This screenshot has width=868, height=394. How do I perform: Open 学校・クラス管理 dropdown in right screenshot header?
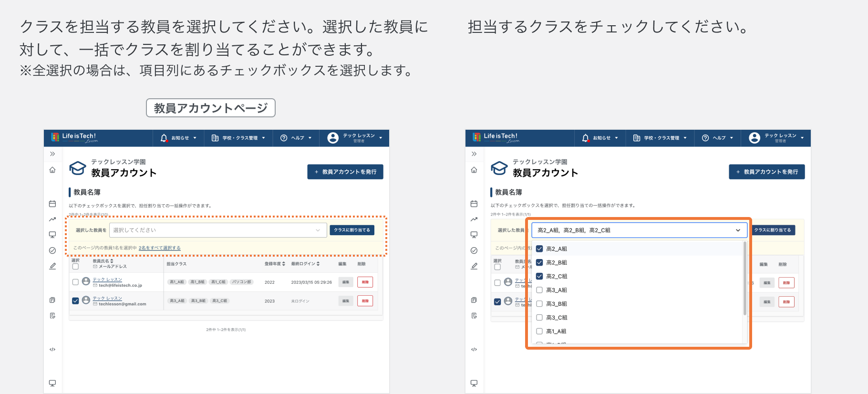click(x=660, y=138)
